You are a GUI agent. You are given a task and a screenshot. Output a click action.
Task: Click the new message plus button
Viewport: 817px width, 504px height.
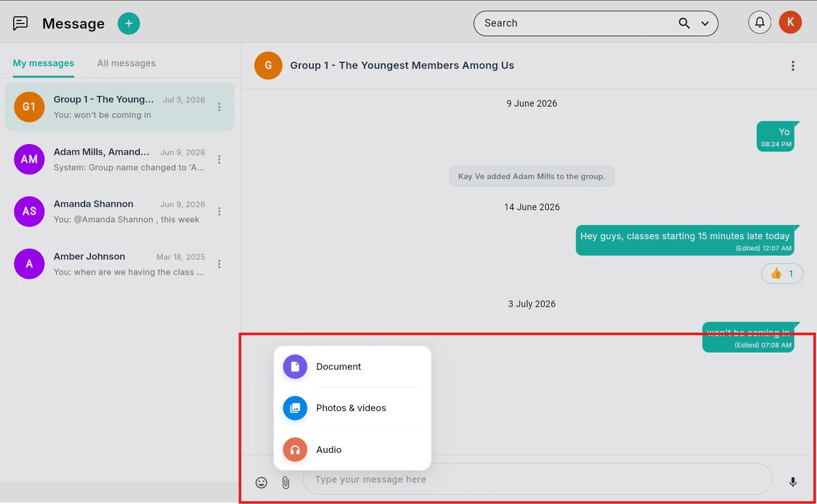pos(129,23)
